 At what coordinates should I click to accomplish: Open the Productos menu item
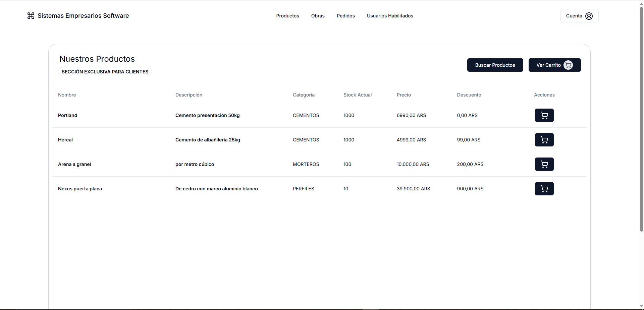(287, 16)
